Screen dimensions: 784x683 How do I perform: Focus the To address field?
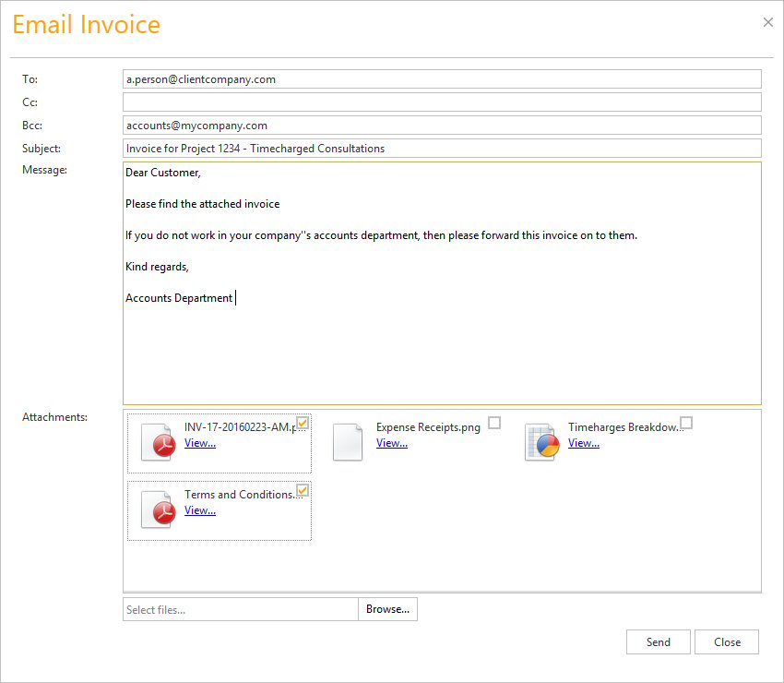442,79
